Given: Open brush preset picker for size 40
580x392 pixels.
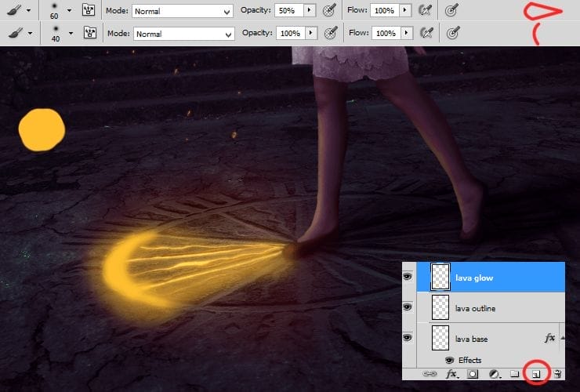Looking at the screenshot, I should 69,34.
